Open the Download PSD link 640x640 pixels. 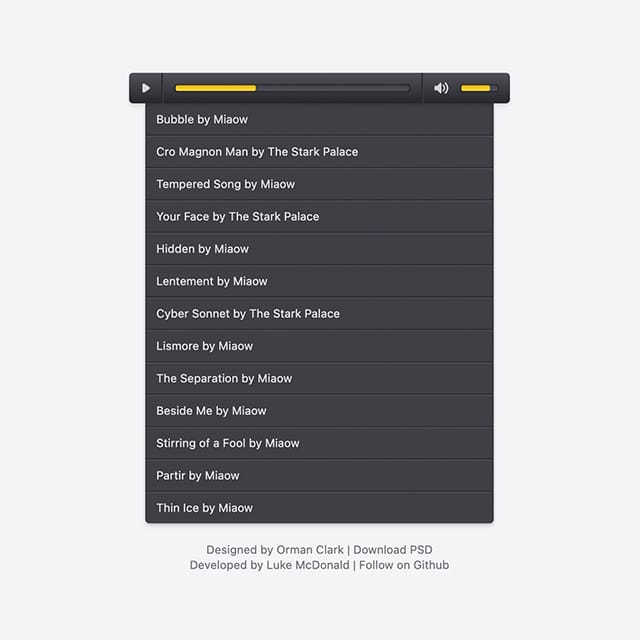point(393,550)
